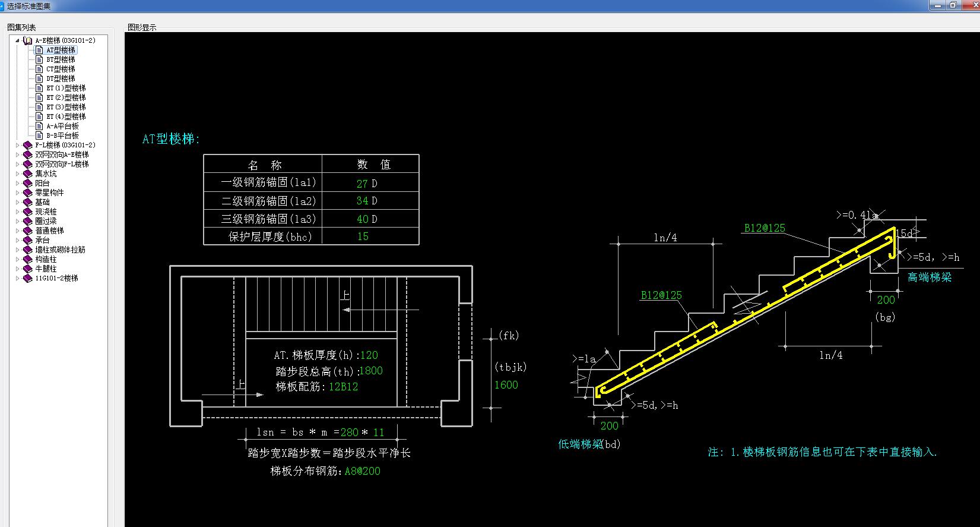This screenshot has width=980, height=527.
Task: Click the open book icon of A-E楼梯 (03G101-2)
Action: pos(27,40)
